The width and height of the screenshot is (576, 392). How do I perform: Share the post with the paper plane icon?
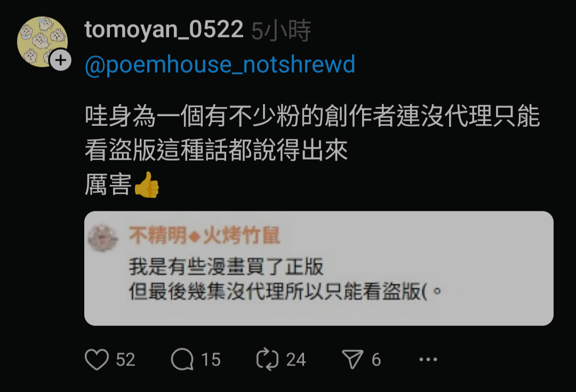[353, 359]
